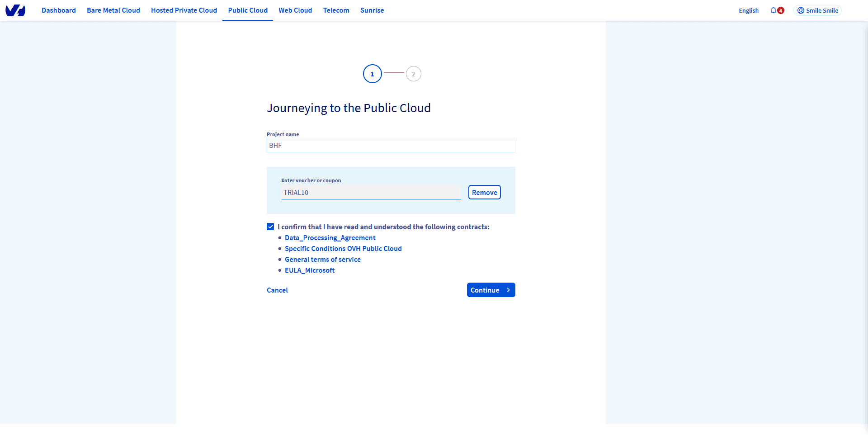The width and height of the screenshot is (868, 435).
Task: Click the Project name input field
Action: coord(391,146)
